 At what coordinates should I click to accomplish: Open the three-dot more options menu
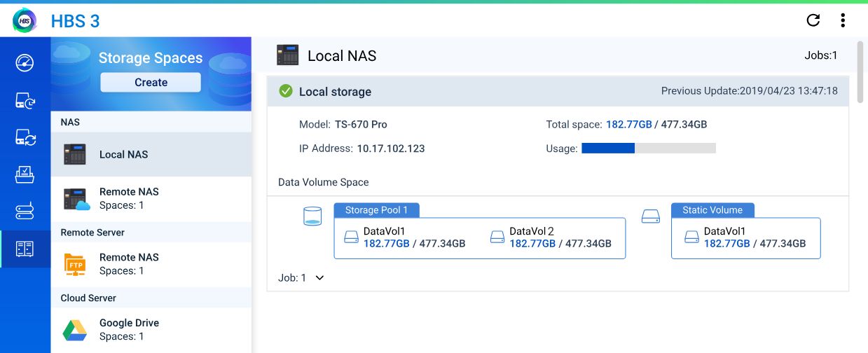click(x=843, y=20)
